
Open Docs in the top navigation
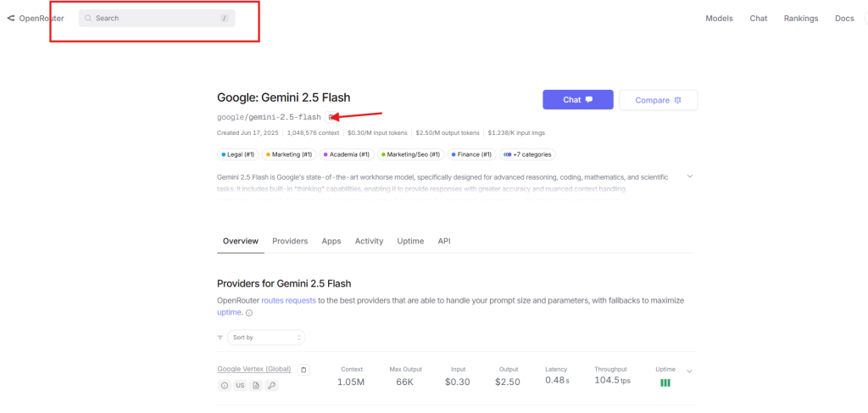pos(844,19)
